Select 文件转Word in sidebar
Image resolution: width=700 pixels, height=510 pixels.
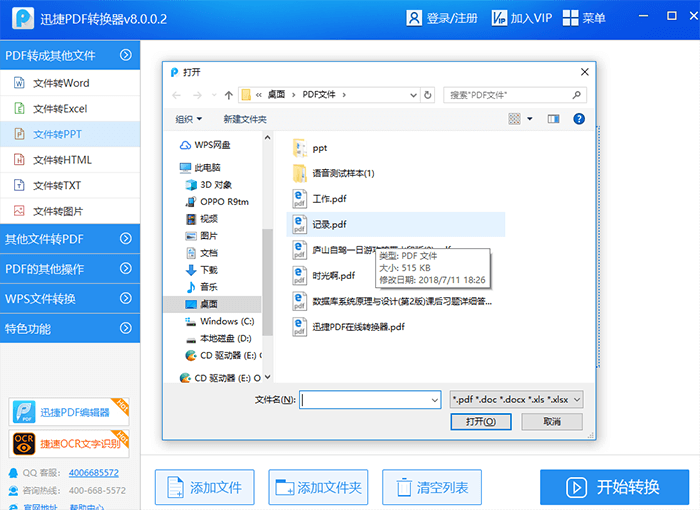tap(70, 83)
